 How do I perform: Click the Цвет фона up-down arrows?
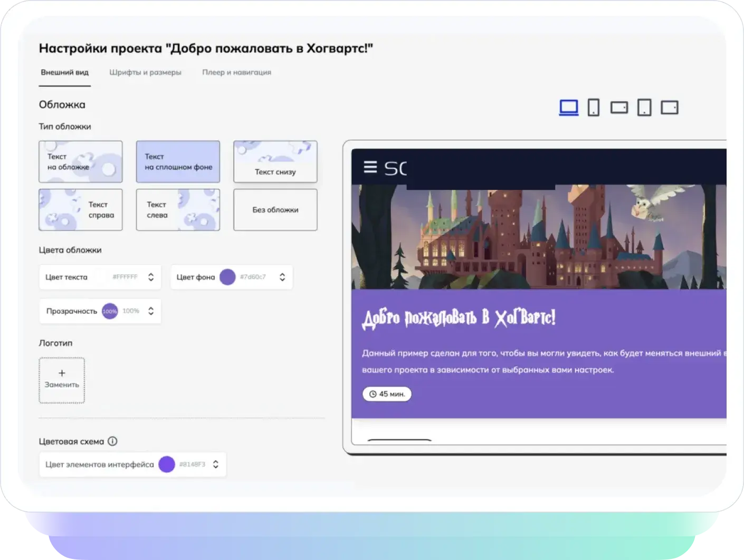pos(282,277)
